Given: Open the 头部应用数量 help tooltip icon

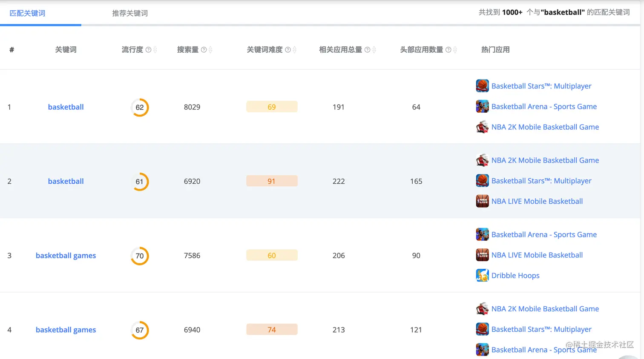Looking at the screenshot, I should click(448, 49).
